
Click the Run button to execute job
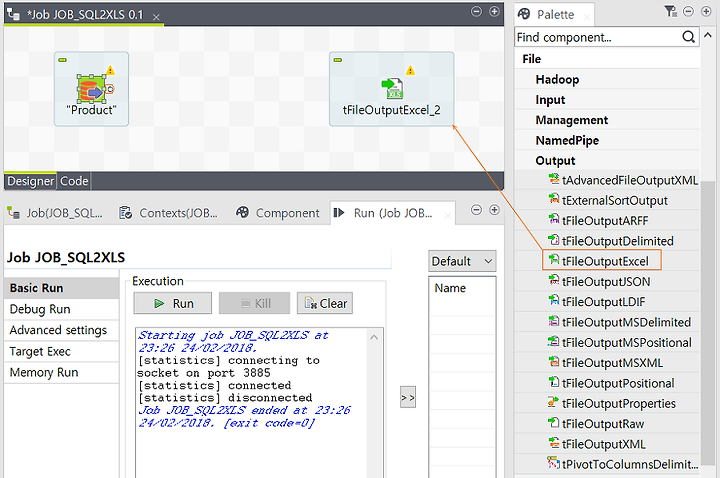(173, 304)
